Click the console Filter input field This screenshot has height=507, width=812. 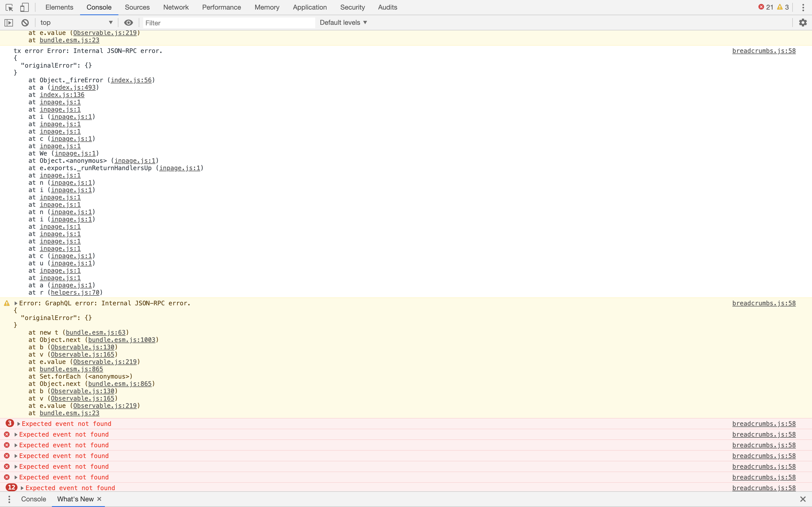tap(228, 23)
